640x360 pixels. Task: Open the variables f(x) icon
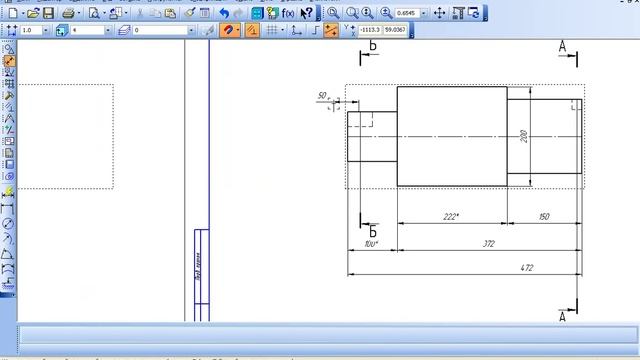(x=288, y=13)
